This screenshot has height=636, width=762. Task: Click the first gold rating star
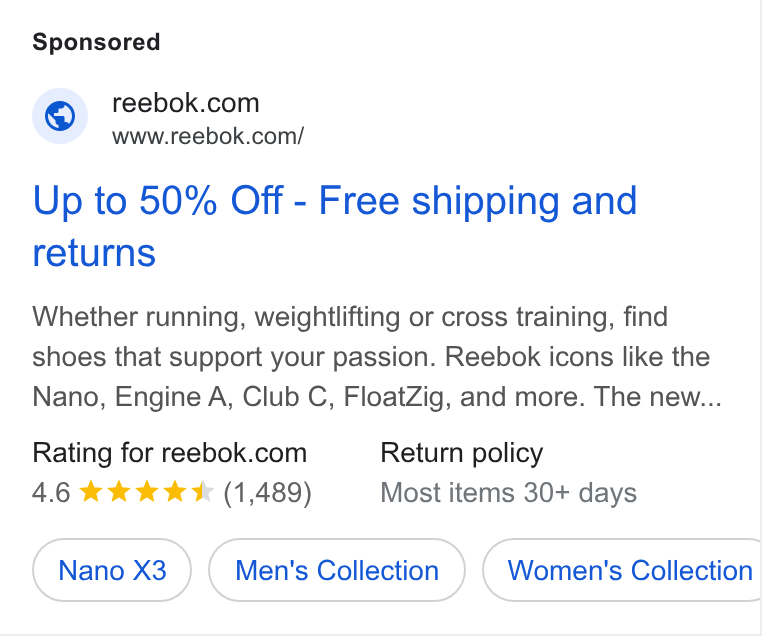[90, 492]
